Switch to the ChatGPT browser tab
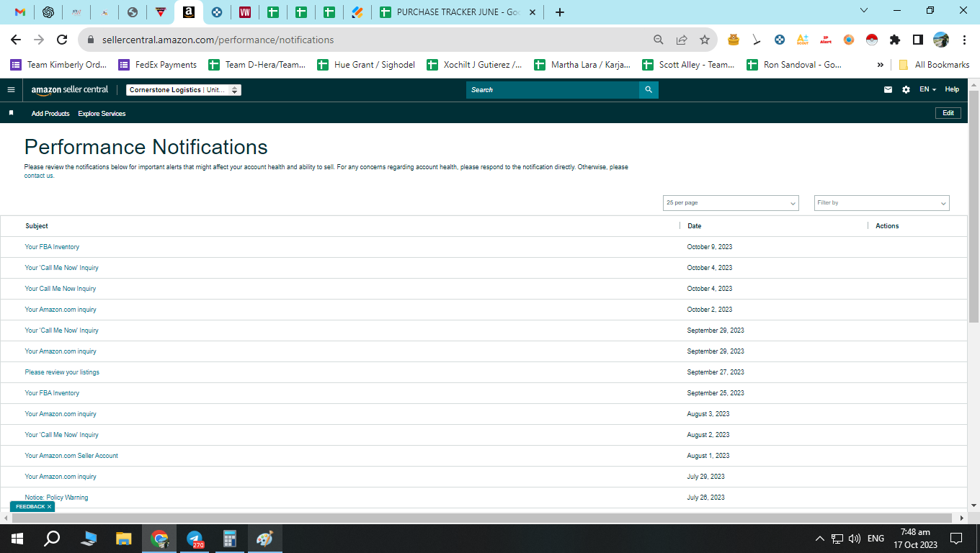The height and width of the screenshot is (553, 980). [48, 12]
